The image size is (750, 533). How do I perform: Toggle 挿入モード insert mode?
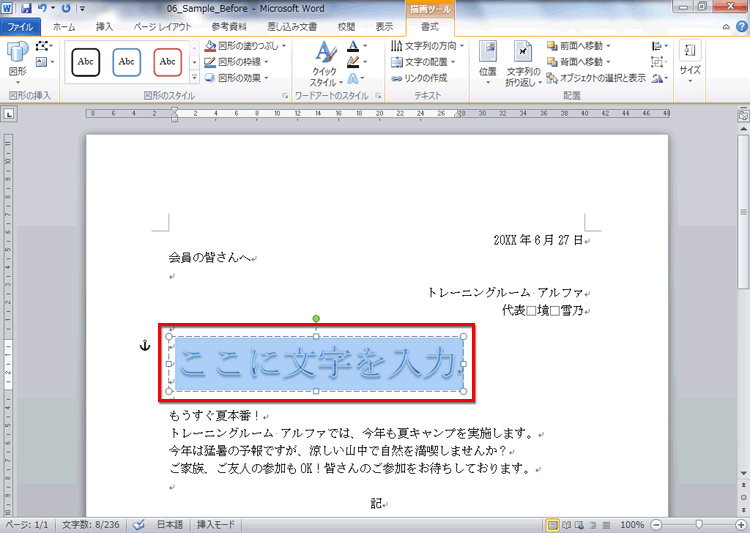click(x=216, y=525)
